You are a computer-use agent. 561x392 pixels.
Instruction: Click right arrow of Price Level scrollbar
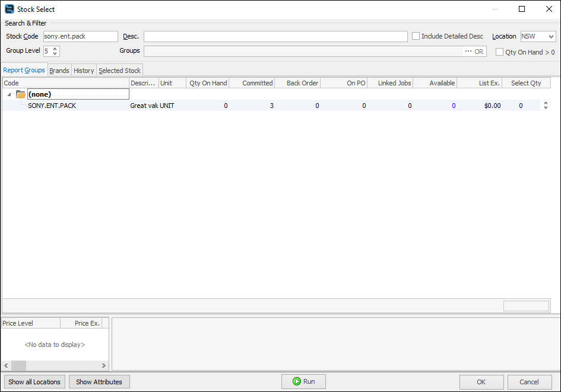104,365
